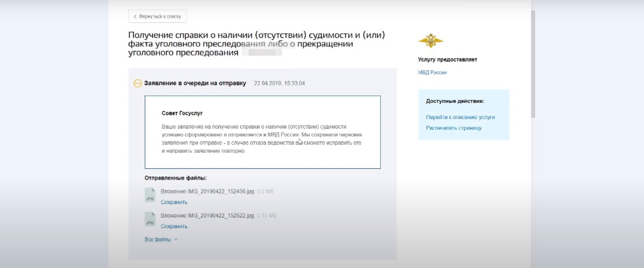Click the Заявление в очереди на отправку status
Image resolution: width=644 pixels, height=268 pixels.
(x=195, y=83)
